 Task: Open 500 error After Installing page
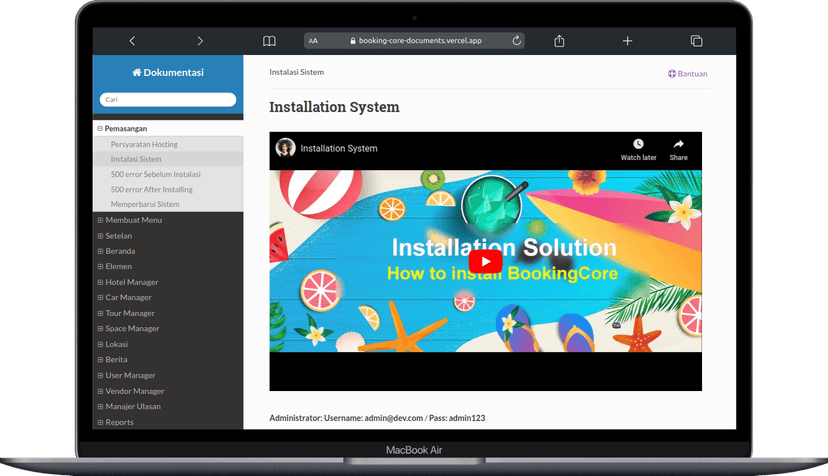152,190
